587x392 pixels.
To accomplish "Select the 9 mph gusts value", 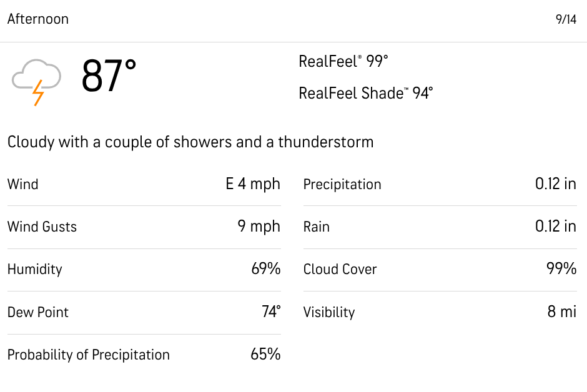I will pyautogui.click(x=259, y=227).
